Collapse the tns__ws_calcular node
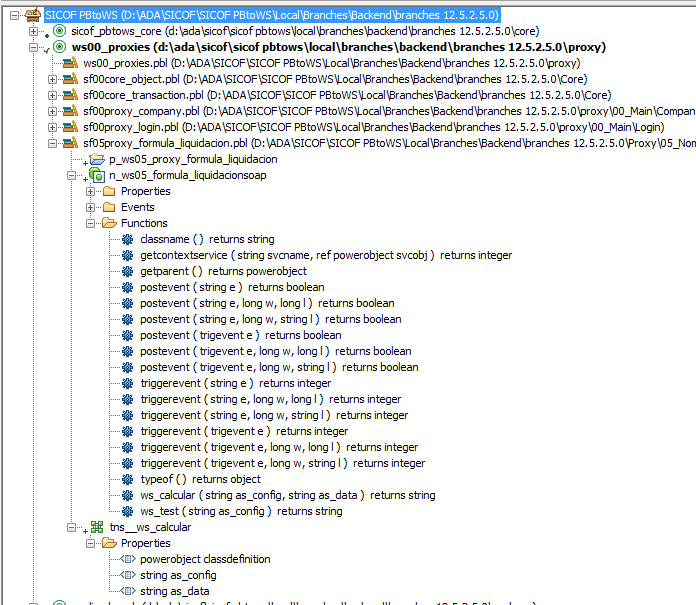Image resolution: width=696 pixels, height=605 pixels. pos(72,527)
